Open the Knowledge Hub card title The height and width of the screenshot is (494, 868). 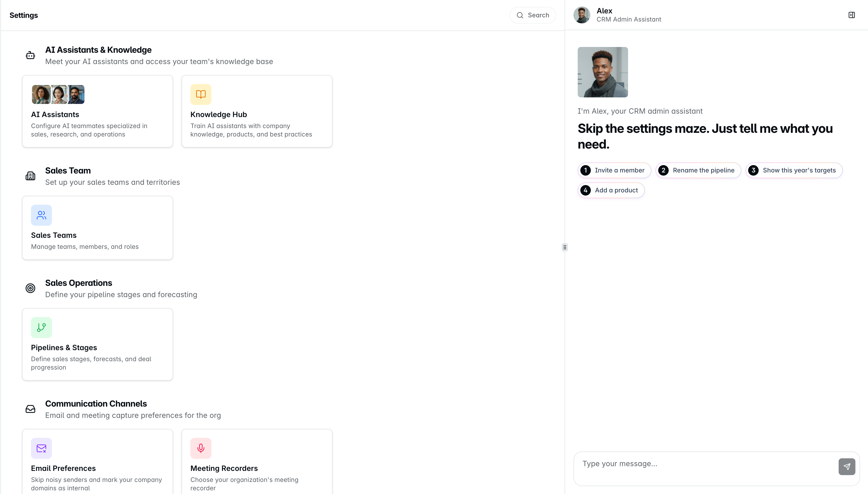219,115
